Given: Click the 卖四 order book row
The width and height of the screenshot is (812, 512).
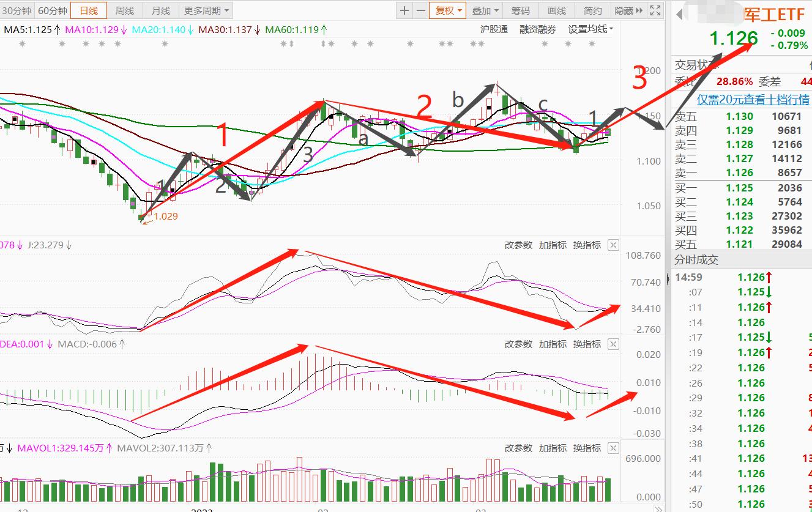Looking at the screenshot, I should 742,130.
